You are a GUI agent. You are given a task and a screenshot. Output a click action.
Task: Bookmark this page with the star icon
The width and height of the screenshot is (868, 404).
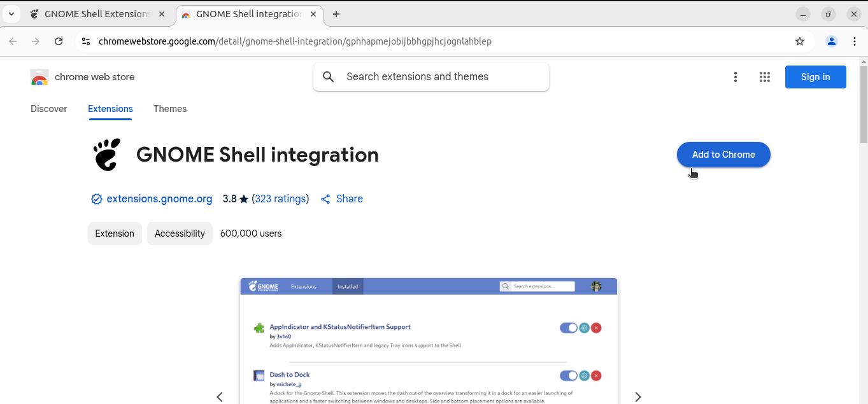800,41
